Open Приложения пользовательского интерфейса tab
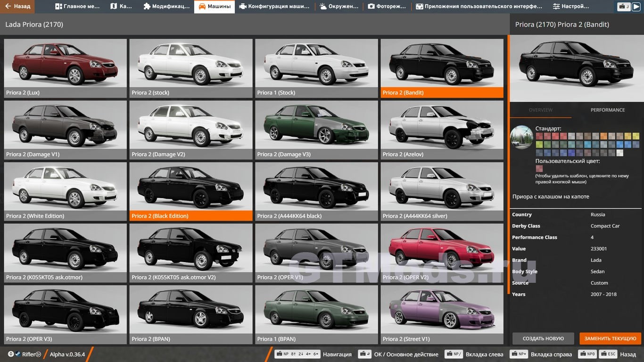The width and height of the screenshot is (644, 362). point(479,7)
